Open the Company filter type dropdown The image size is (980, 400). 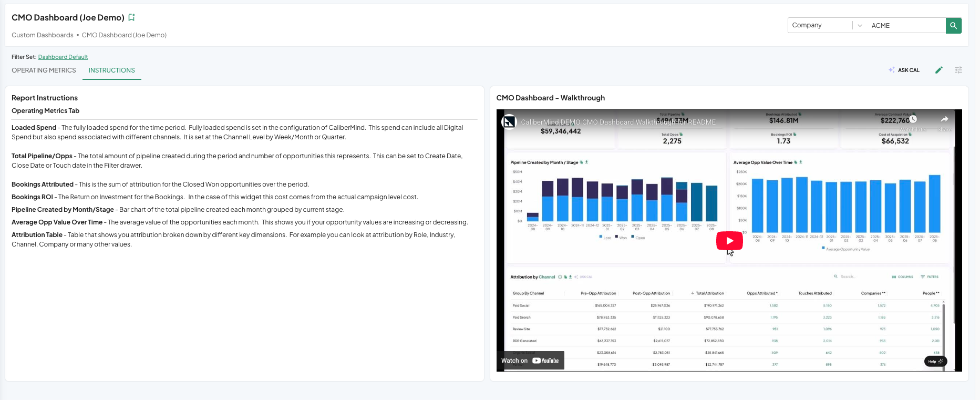coord(827,25)
